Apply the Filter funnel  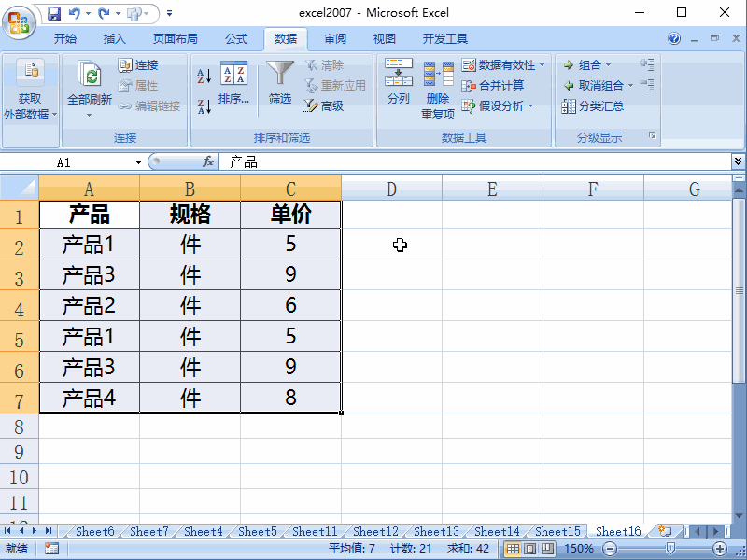click(279, 82)
